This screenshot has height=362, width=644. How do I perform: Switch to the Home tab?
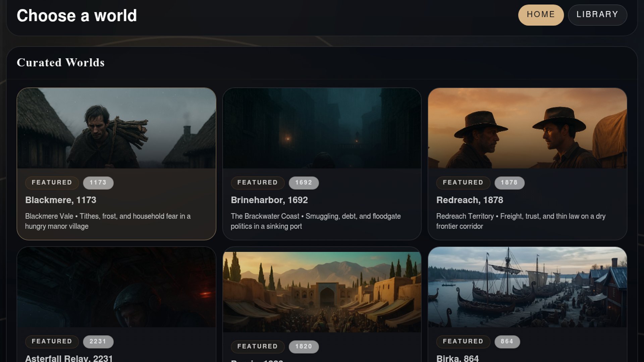541,15
